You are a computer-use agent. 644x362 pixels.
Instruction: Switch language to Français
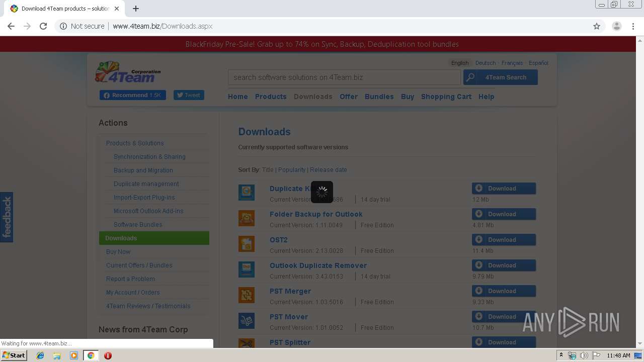[x=512, y=63]
